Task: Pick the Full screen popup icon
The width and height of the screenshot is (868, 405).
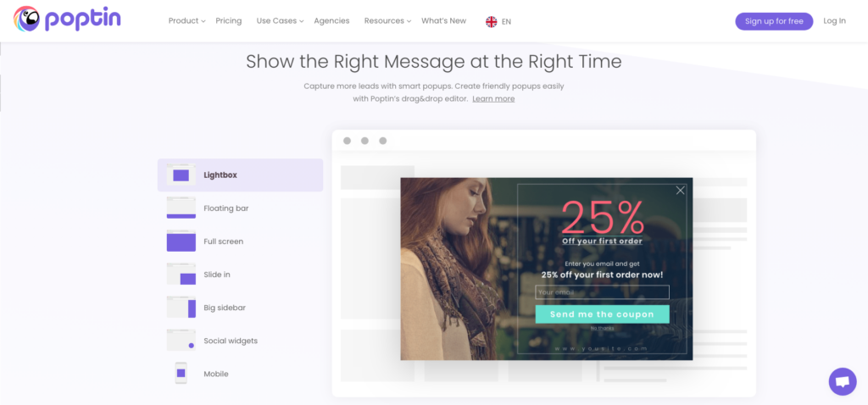Action: 181,241
